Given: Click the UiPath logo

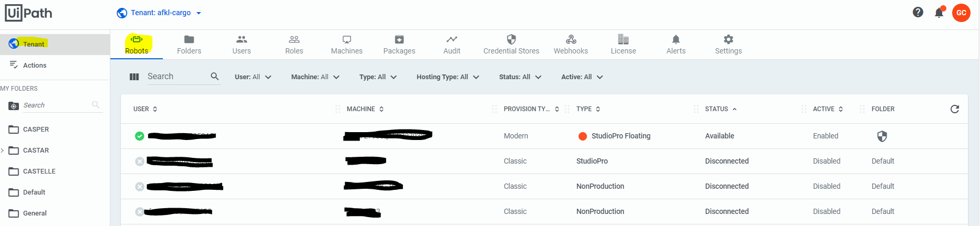Looking at the screenshot, I should [29, 13].
